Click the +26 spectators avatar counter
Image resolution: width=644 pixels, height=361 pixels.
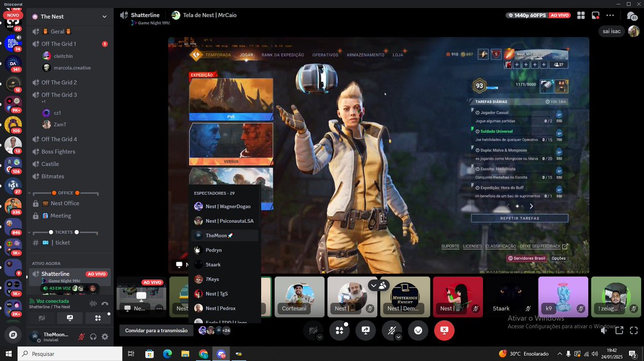(226, 330)
